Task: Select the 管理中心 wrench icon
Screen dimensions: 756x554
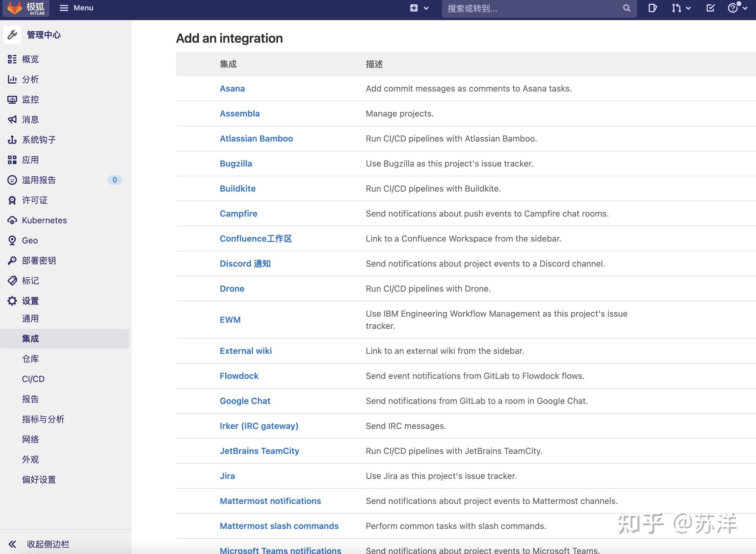Action: (12, 34)
